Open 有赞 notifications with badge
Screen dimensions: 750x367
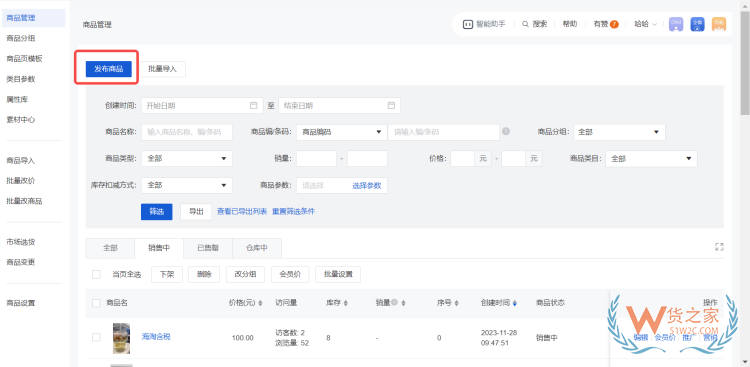606,24
